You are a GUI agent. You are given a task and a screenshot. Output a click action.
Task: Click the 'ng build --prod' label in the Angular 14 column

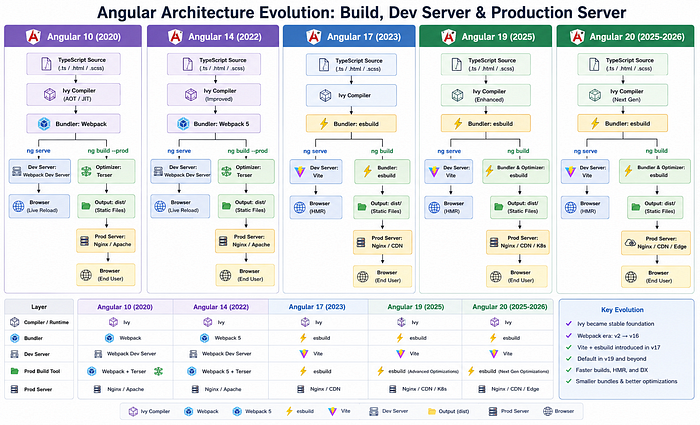tap(247, 151)
